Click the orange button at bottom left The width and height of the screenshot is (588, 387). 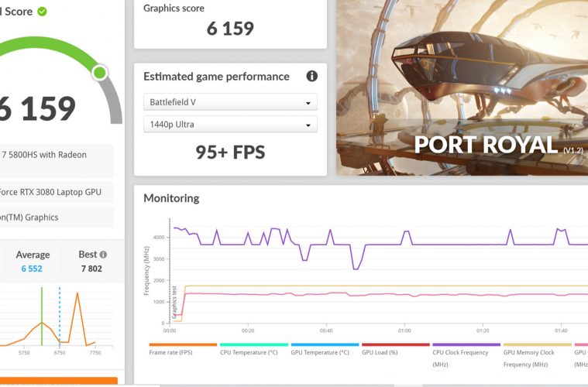pyautogui.click(x=59, y=382)
